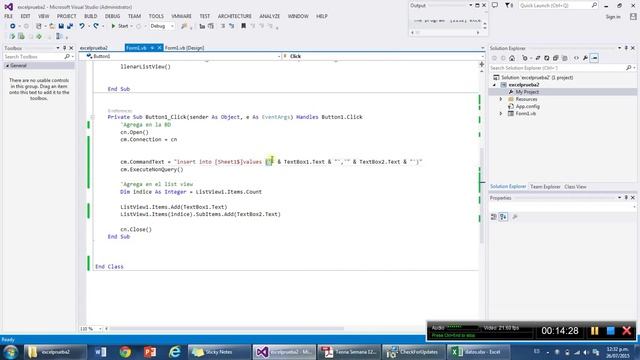Click the notifications flag icon
This screenshot has width=640, height=360.
[x=509, y=5]
